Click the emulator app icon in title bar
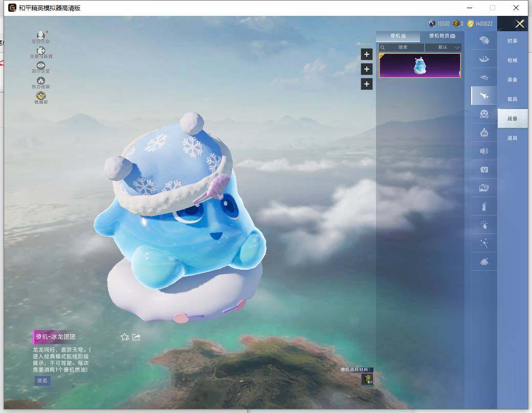The height and width of the screenshot is (413, 532). (x=12, y=8)
